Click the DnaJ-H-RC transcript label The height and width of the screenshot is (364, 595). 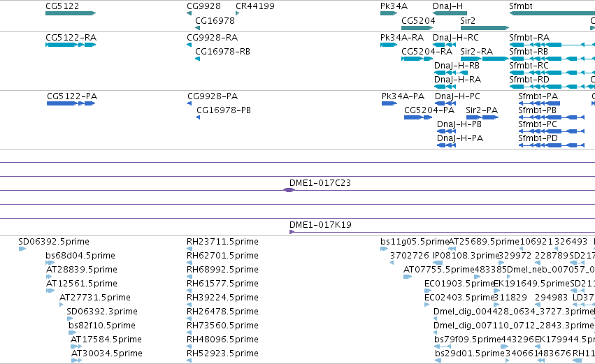(x=456, y=38)
